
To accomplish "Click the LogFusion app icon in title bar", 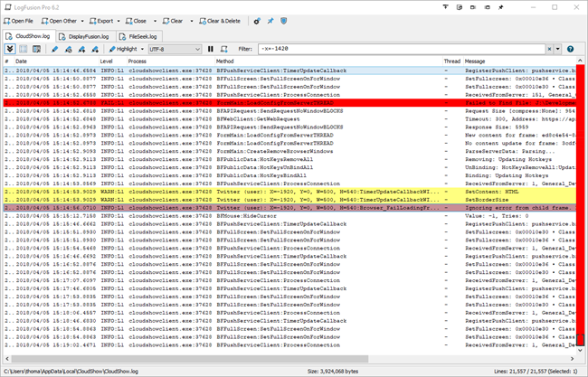I will 8,7.
